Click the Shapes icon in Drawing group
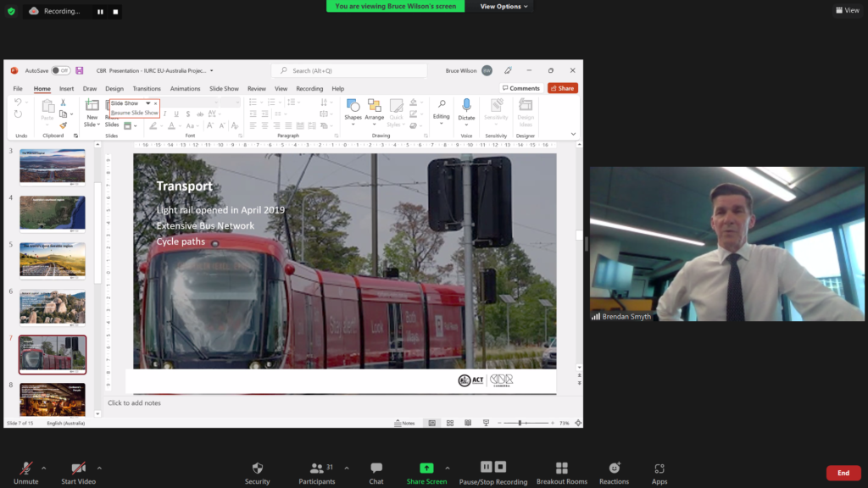The width and height of the screenshot is (868, 488). point(353,106)
